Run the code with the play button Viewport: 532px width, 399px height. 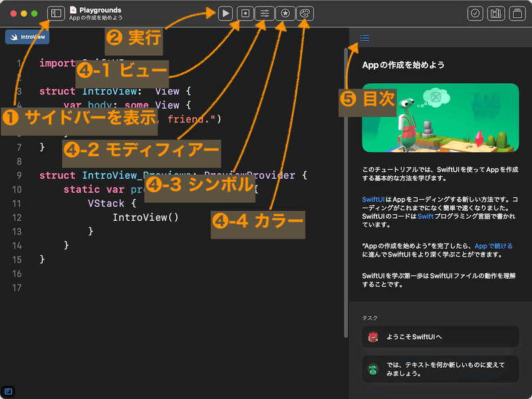click(x=225, y=13)
